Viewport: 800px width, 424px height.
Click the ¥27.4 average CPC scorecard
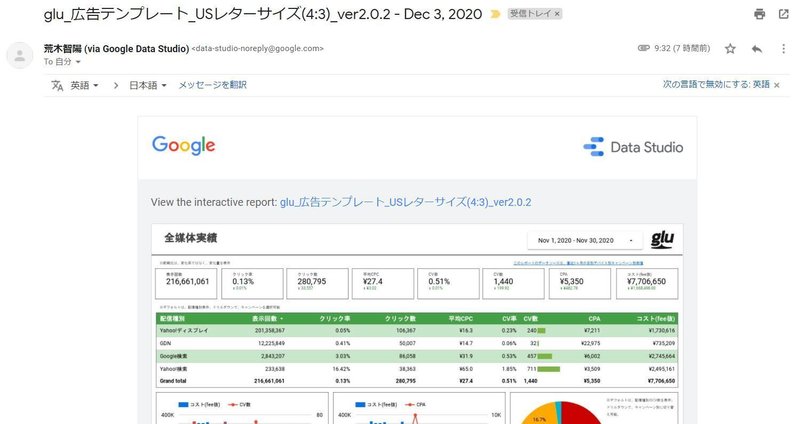tap(383, 283)
